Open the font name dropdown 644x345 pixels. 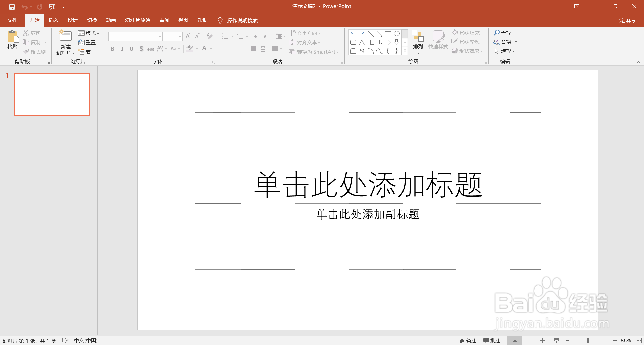point(160,36)
